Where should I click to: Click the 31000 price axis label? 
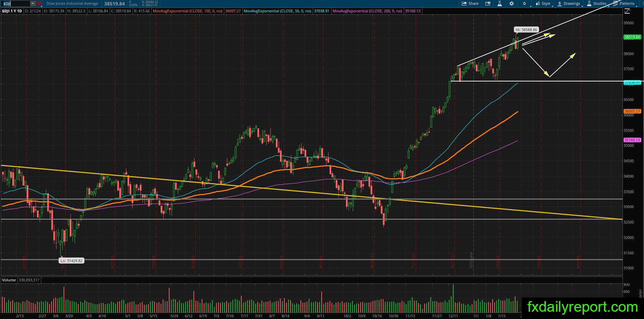629,268
